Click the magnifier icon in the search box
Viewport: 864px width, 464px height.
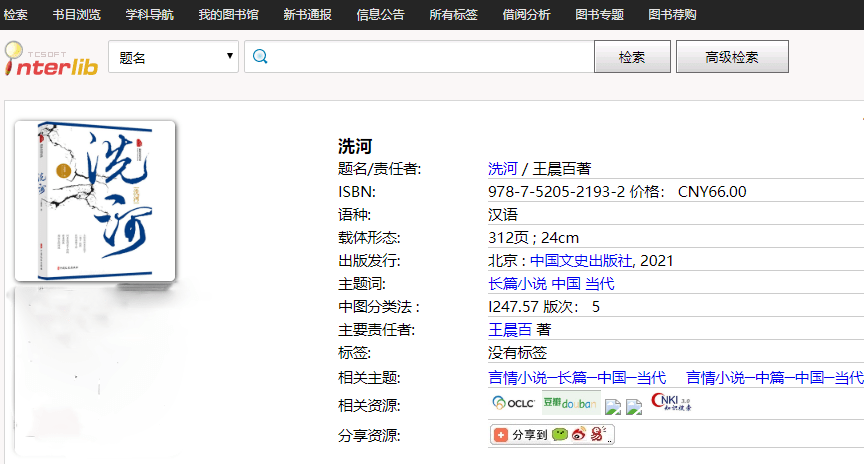tap(260, 57)
